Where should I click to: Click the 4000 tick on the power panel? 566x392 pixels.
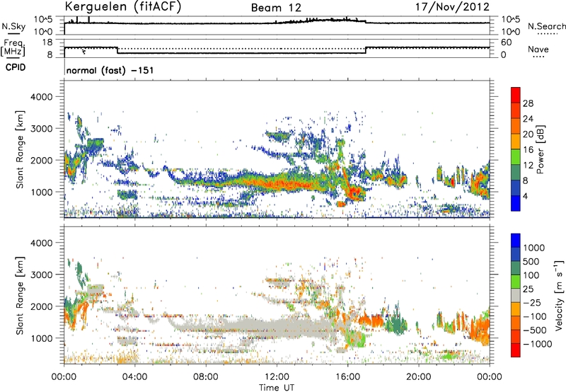pos(41,97)
